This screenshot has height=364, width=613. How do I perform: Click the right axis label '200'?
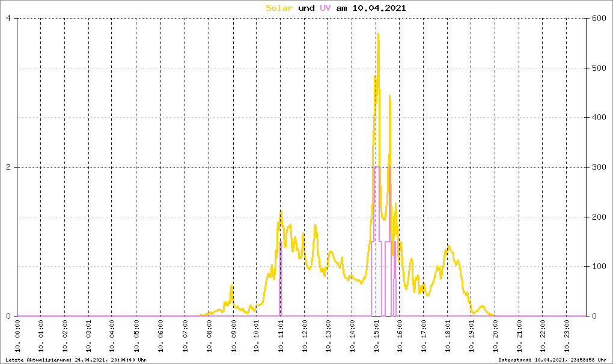pyautogui.click(x=599, y=217)
